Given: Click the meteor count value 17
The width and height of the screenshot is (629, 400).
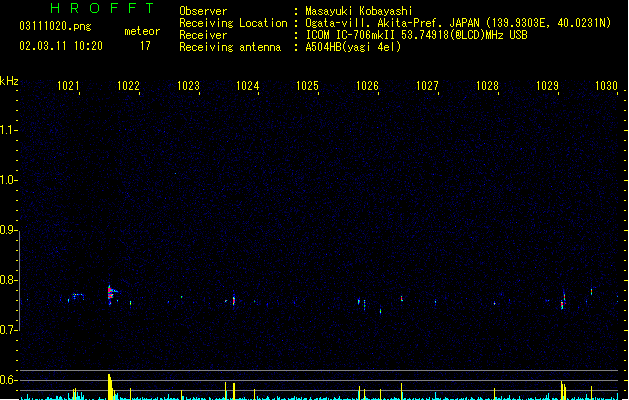Looking at the screenshot, I should 145,46.
